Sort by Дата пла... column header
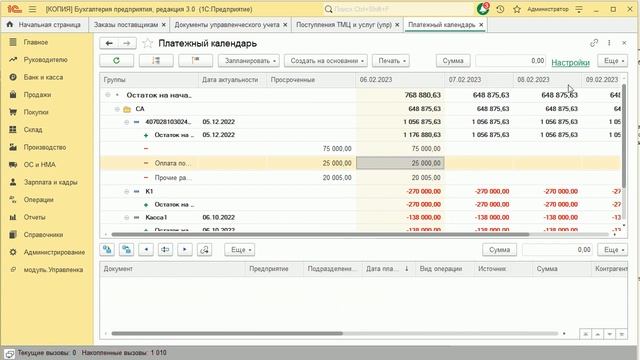 pos(387,269)
